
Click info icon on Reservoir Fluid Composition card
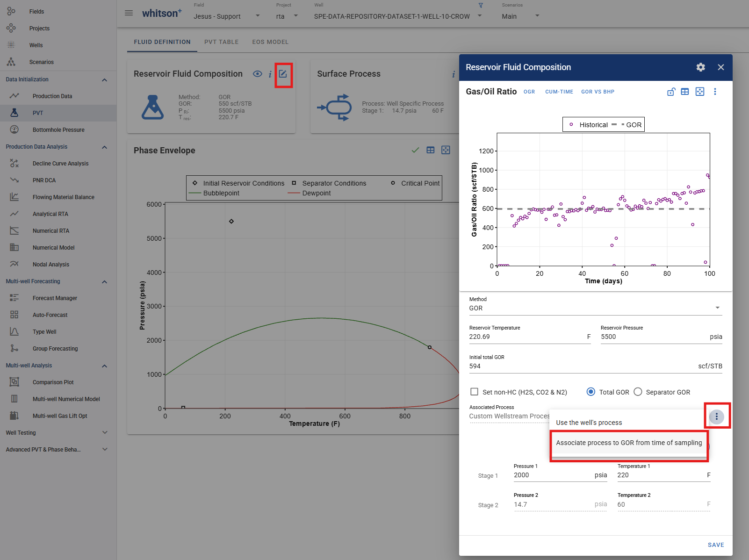click(270, 74)
